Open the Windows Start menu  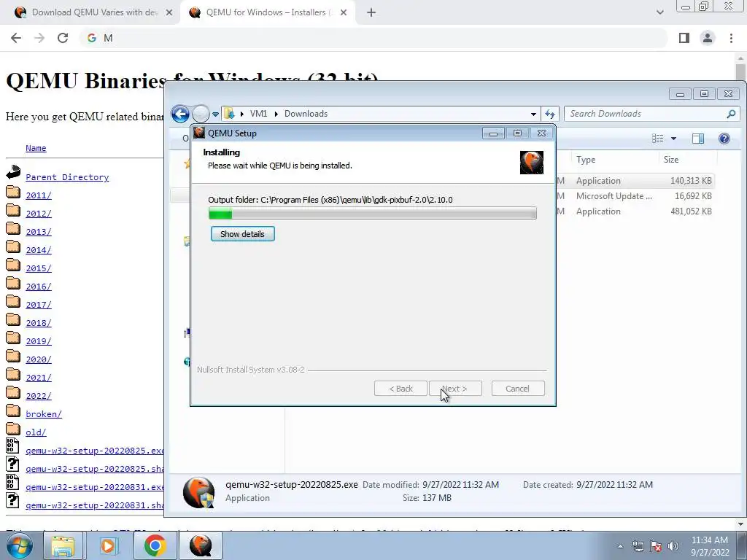point(18,545)
